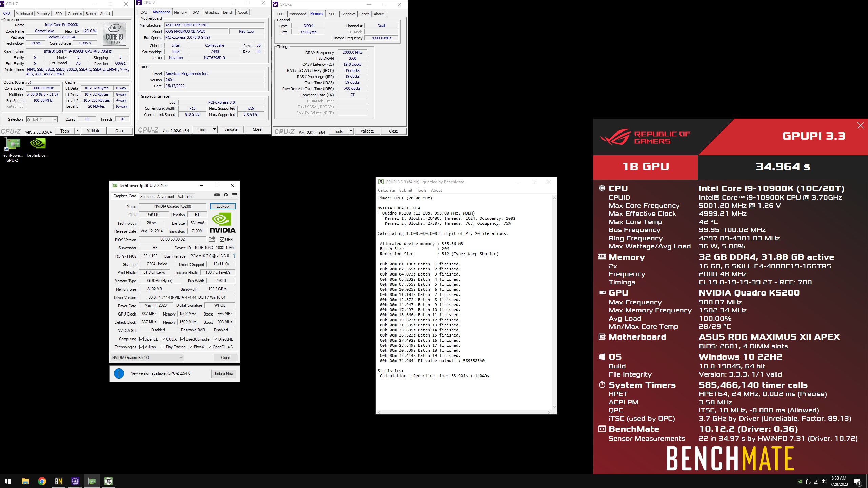868x488 pixels.
Task: Toggle the DirectML checkbox
Action: coord(215,339)
